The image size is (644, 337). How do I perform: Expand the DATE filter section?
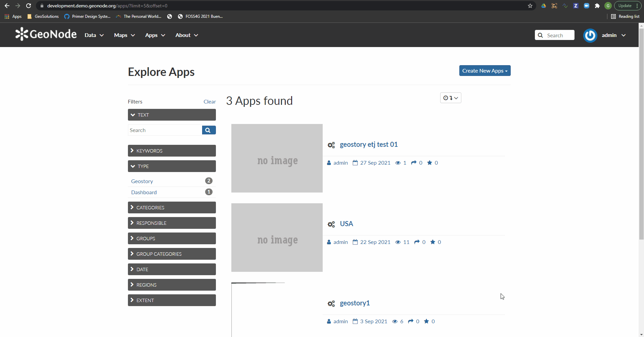click(x=172, y=269)
